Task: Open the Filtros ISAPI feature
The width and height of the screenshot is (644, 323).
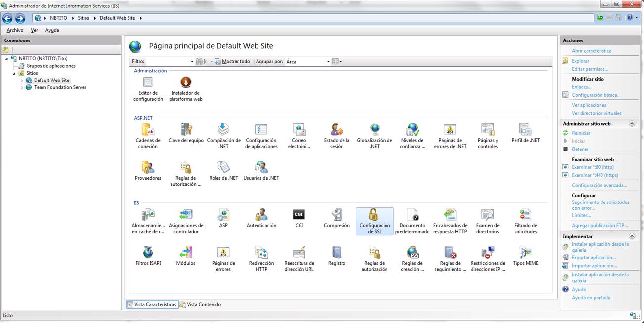Action: coord(148,253)
